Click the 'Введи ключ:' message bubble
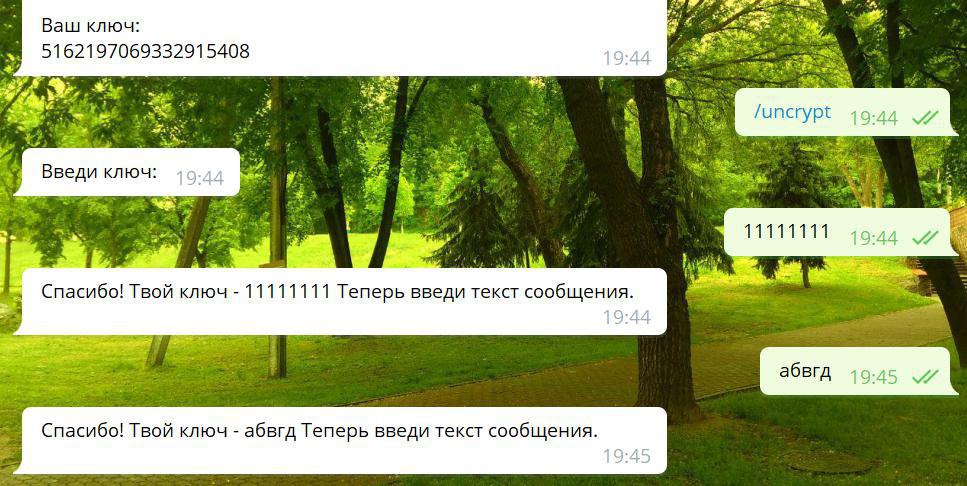Viewport: 967px width, 486px height. (x=126, y=172)
